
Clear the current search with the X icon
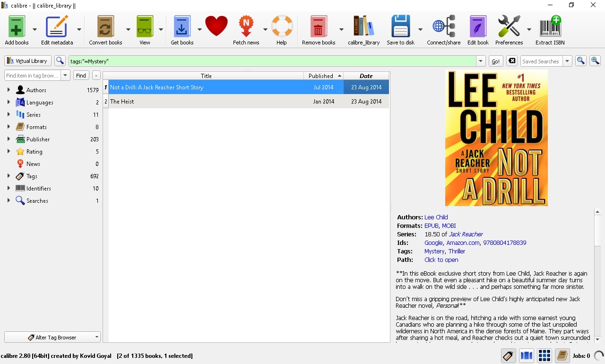pyautogui.click(x=512, y=61)
